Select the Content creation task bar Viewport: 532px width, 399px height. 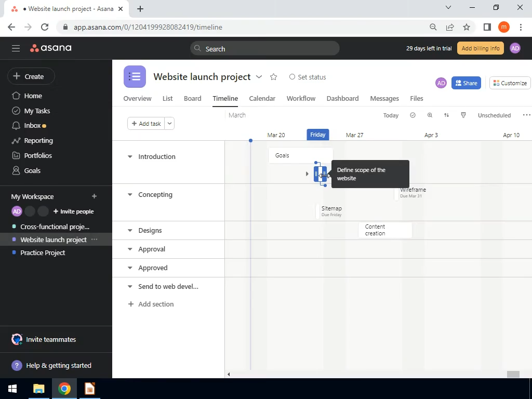[x=385, y=230]
